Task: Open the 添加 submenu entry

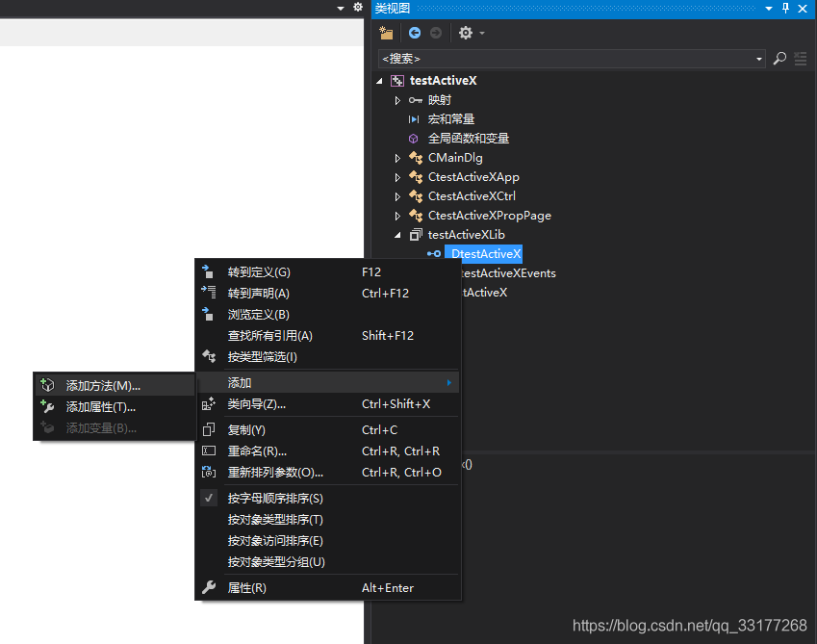Action: [x=328, y=382]
